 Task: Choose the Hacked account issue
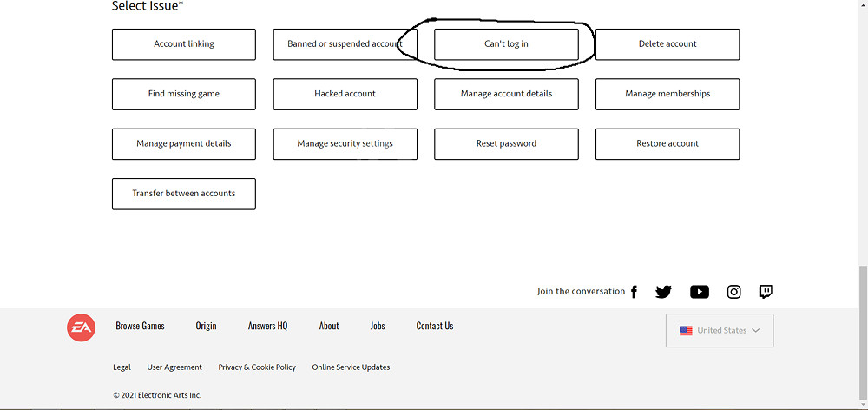pyautogui.click(x=345, y=94)
